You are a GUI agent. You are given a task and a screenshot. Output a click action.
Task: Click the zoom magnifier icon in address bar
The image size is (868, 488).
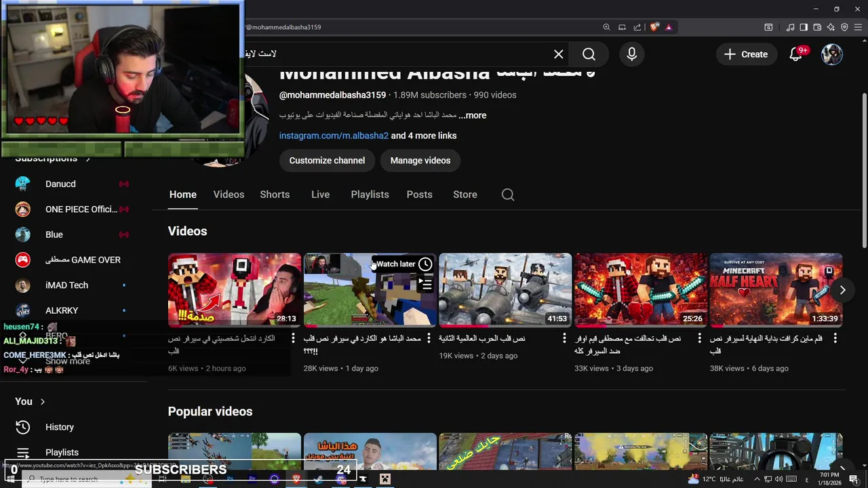(x=606, y=27)
